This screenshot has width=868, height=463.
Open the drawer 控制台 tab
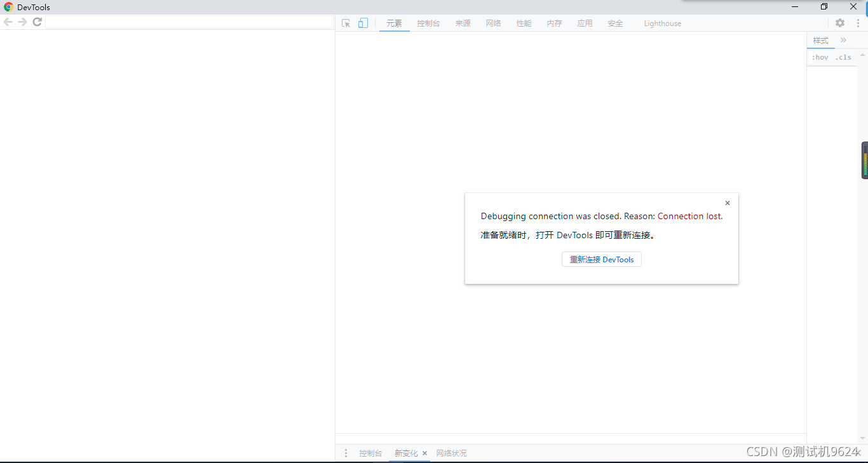[370, 453]
